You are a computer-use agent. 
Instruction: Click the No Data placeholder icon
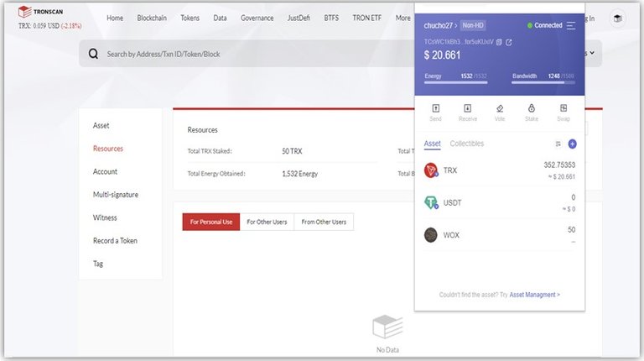[x=387, y=327]
